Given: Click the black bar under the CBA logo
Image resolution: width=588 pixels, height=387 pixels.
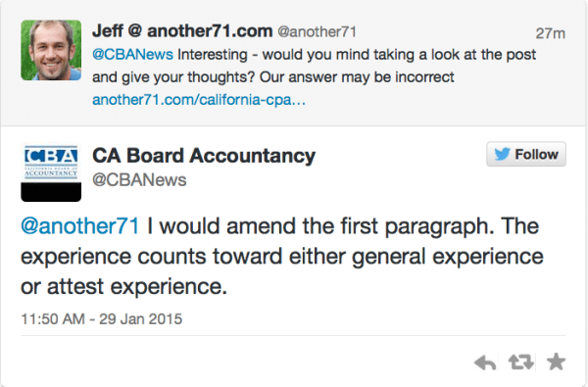Looking at the screenshot, I should pyautogui.click(x=51, y=193).
